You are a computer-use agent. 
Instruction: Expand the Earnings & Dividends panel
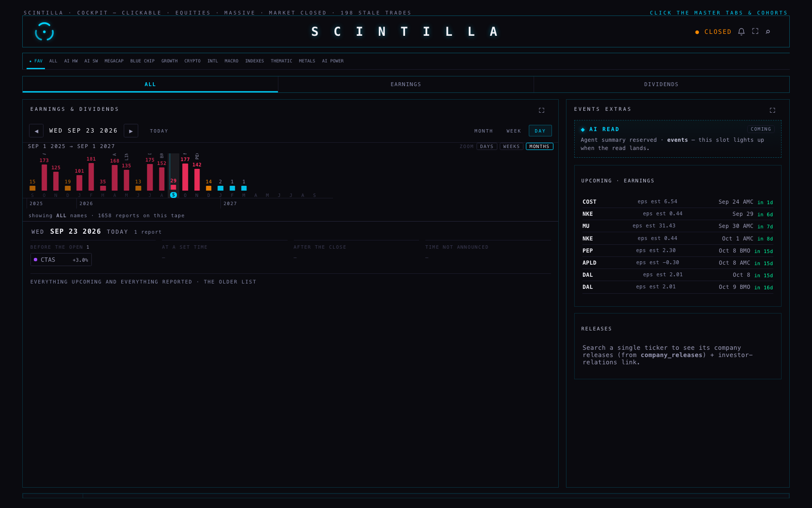(541, 110)
